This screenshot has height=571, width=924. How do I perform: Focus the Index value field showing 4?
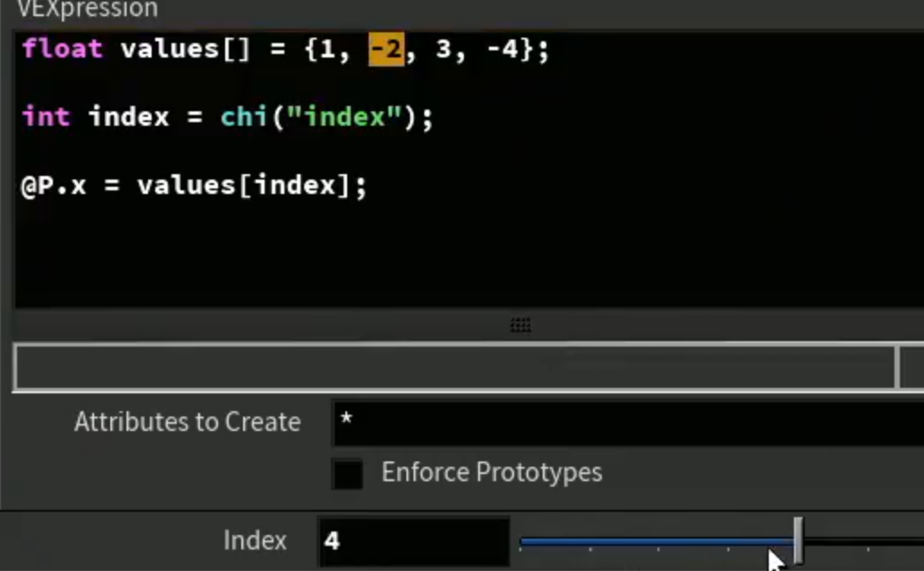click(414, 540)
